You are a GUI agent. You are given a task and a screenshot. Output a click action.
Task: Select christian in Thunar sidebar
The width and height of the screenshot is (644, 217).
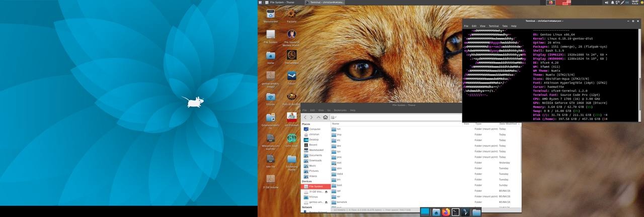[x=315, y=134]
